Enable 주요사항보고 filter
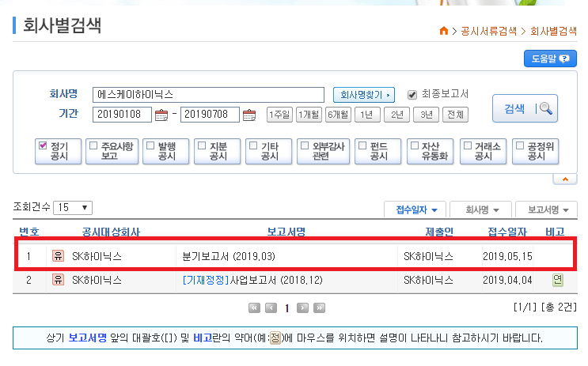 coord(93,145)
